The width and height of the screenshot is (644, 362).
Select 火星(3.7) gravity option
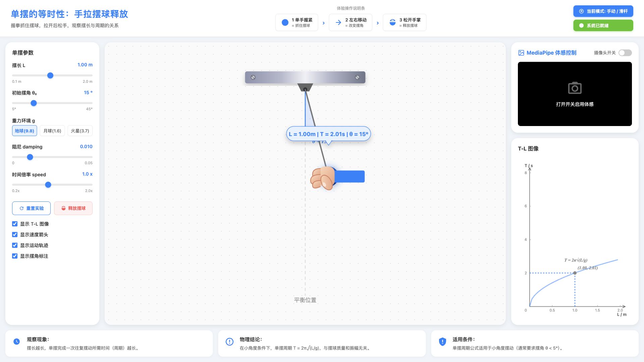coord(80,131)
